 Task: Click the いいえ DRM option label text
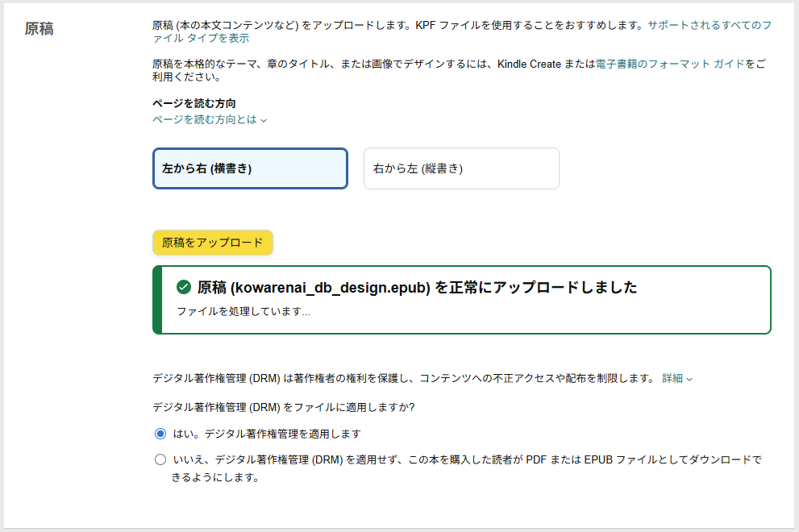pyautogui.click(x=467, y=468)
